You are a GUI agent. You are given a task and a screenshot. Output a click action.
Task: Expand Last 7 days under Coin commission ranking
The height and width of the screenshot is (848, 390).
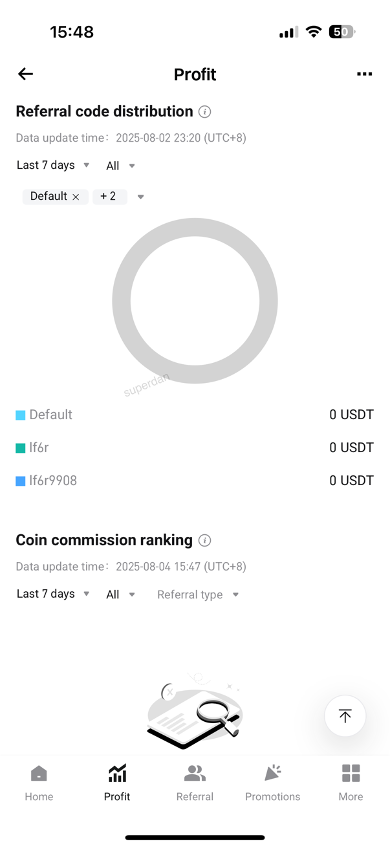(x=53, y=594)
